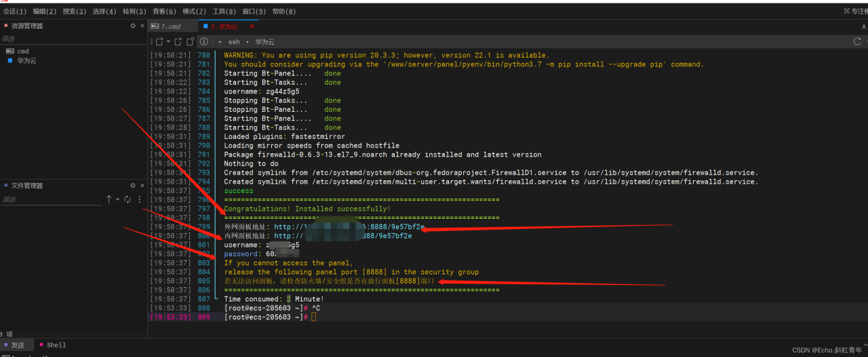Click the session info circle icon
This screenshot has width=868, height=357.
click(x=203, y=42)
